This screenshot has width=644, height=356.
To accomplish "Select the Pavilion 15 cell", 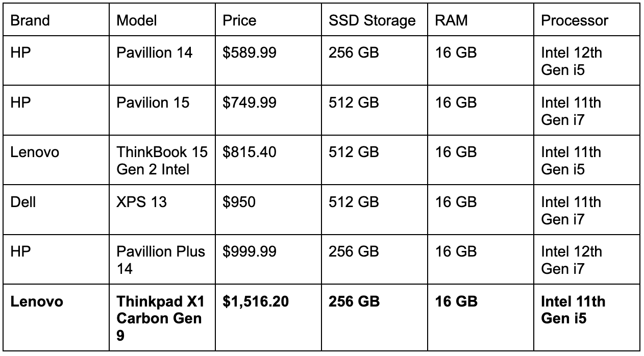I will pyautogui.click(x=153, y=103).
